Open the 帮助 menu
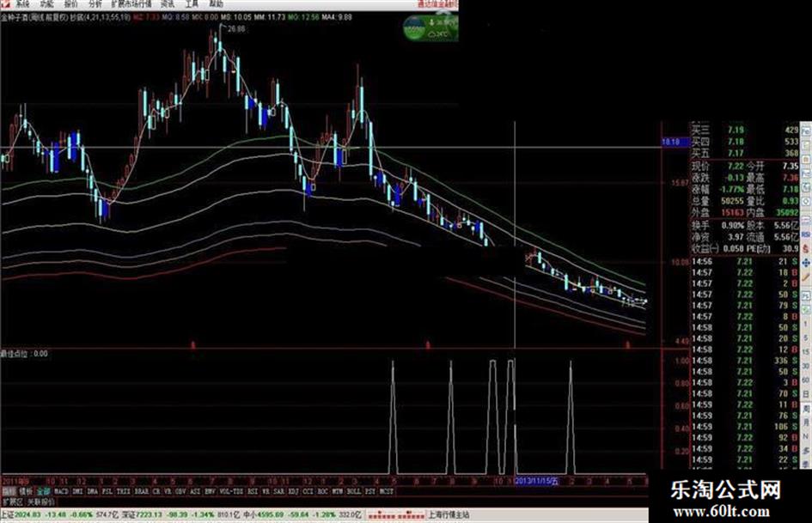The image size is (812, 523). pyautogui.click(x=216, y=3)
